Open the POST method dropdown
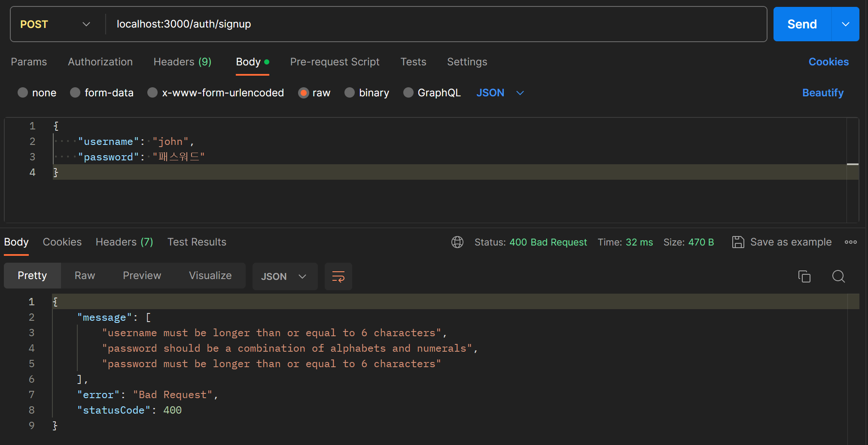Screen dimensions: 868x445 pyautogui.click(x=56, y=24)
